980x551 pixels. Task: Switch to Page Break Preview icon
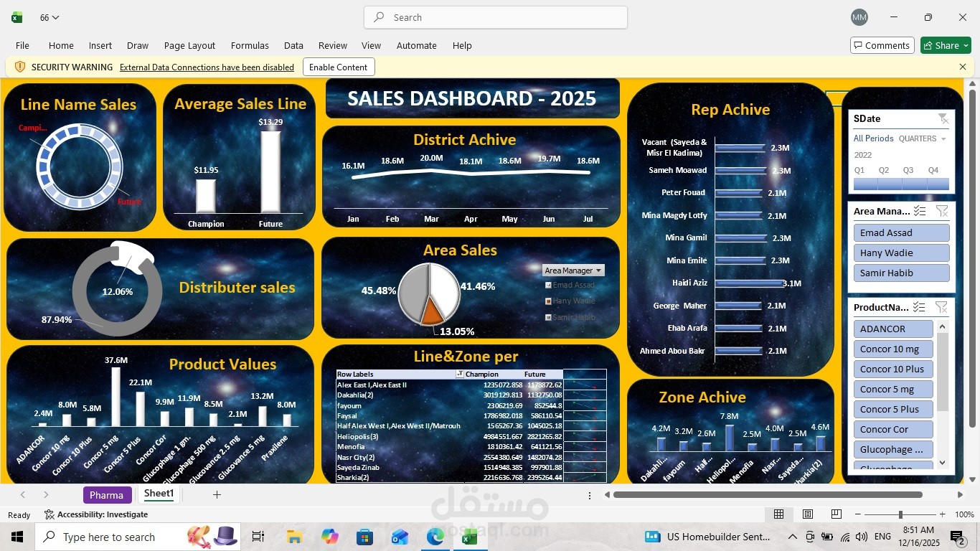(x=837, y=514)
